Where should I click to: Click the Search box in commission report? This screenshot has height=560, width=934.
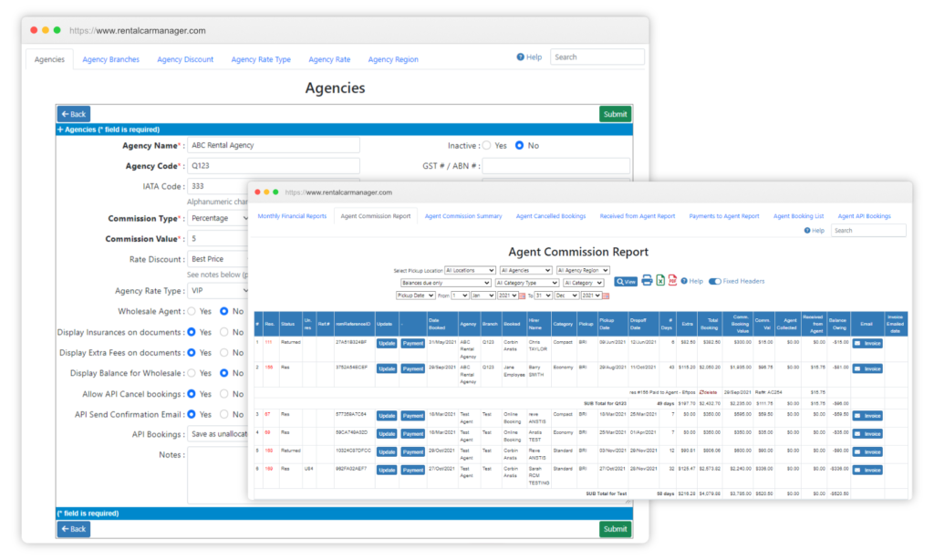coord(868,231)
